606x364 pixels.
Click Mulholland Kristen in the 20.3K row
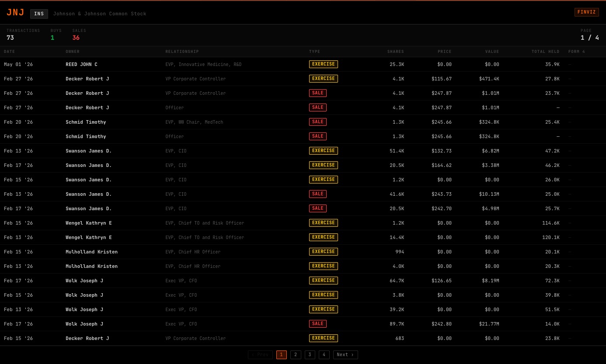click(x=92, y=266)
